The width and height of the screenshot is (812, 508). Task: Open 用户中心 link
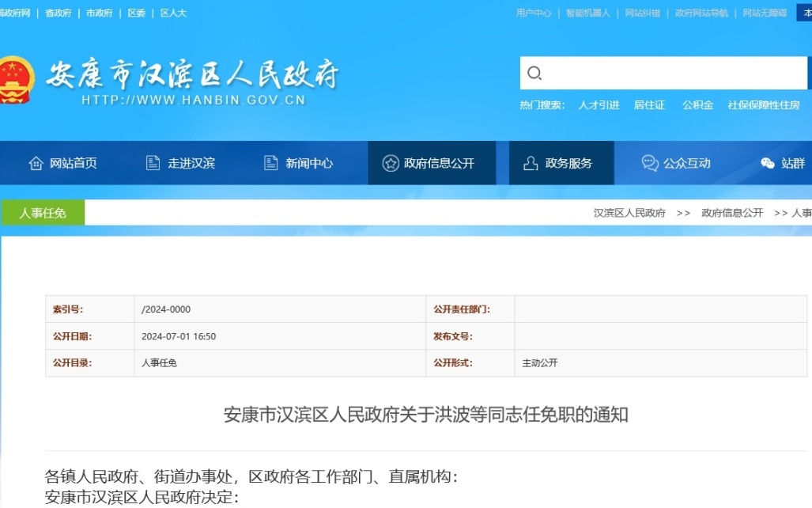534,13
